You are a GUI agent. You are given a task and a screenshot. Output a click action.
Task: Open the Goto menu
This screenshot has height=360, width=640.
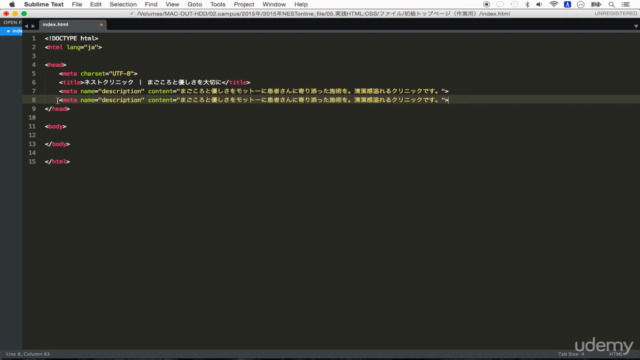(195, 4)
